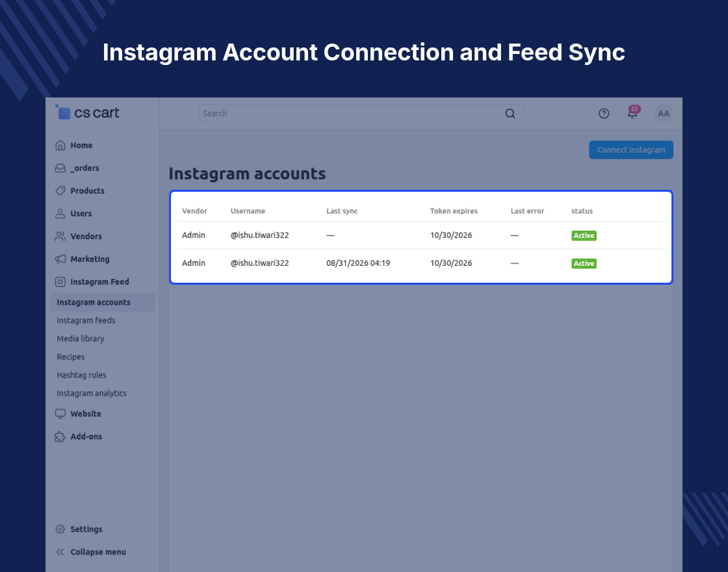This screenshot has width=728, height=572.
Task: Click the Username column header
Action: pos(248,211)
